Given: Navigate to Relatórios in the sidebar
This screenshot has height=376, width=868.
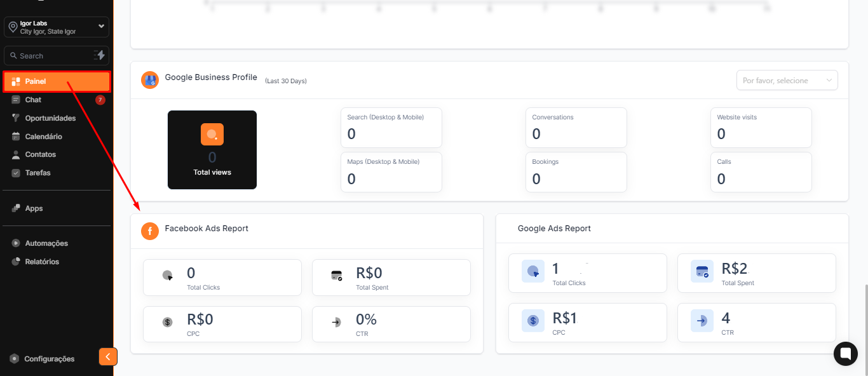Looking at the screenshot, I should [42, 262].
